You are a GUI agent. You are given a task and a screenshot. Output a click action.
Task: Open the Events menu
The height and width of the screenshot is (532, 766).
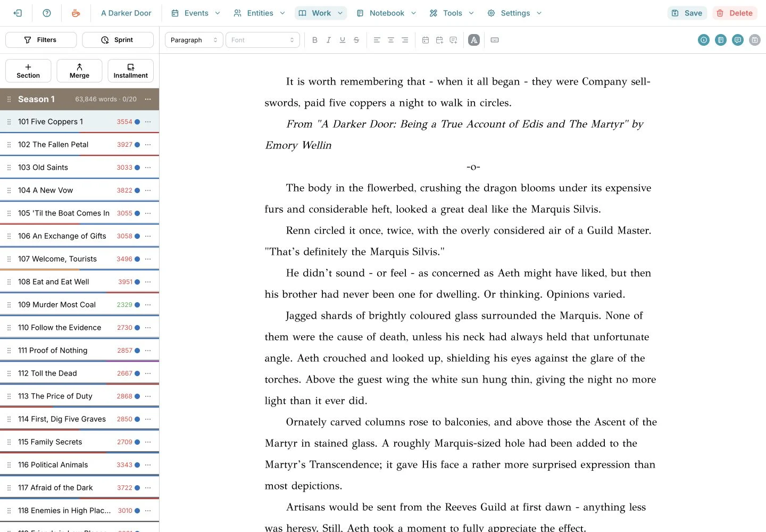coord(196,13)
